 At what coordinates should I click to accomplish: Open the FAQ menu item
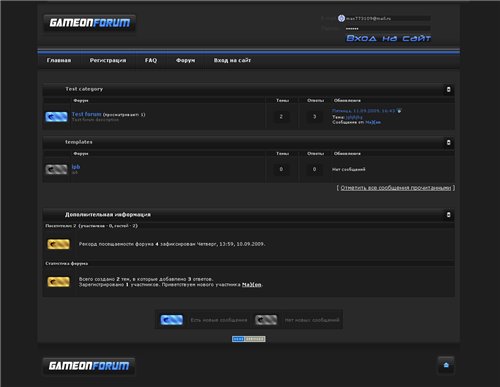pos(151,60)
